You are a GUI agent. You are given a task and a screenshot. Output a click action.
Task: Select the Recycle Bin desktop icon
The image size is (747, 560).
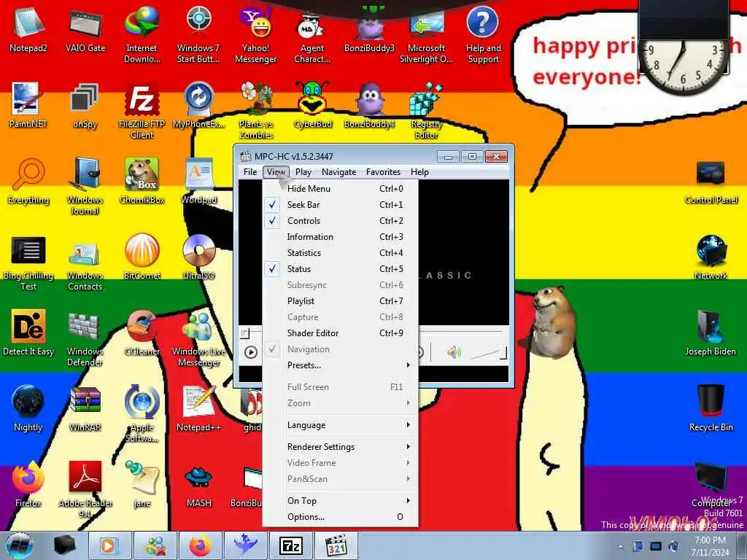pyautogui.click(x=711, y=408)
